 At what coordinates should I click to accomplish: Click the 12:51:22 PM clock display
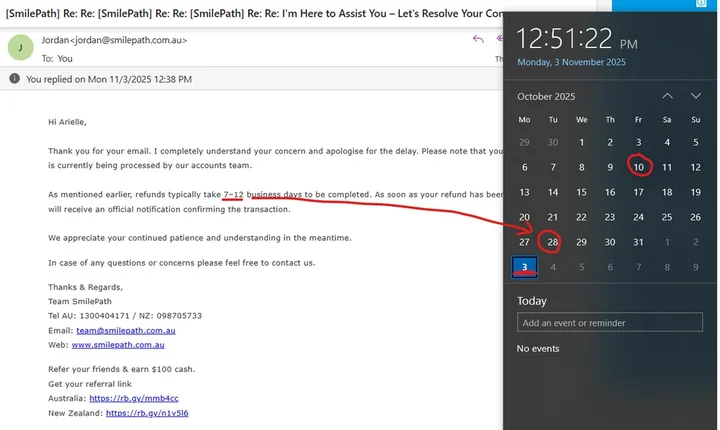(577, 39)
